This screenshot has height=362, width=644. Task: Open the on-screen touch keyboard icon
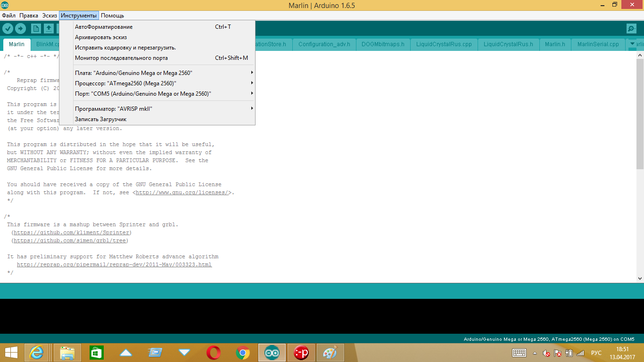coord(519,353)
